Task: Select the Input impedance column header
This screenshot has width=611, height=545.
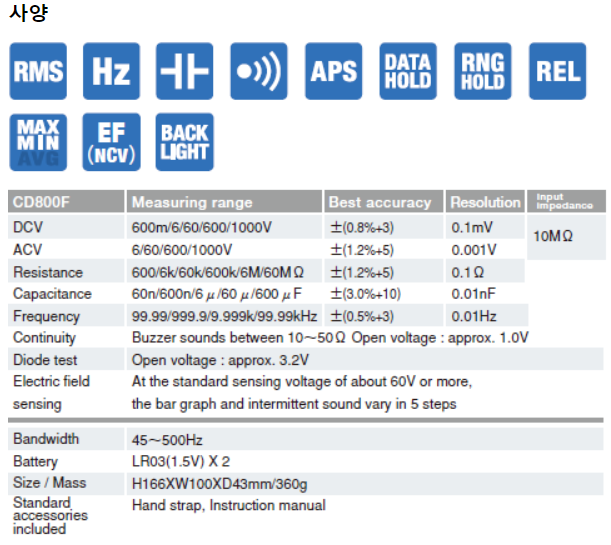Action: (x=565, y=201)
